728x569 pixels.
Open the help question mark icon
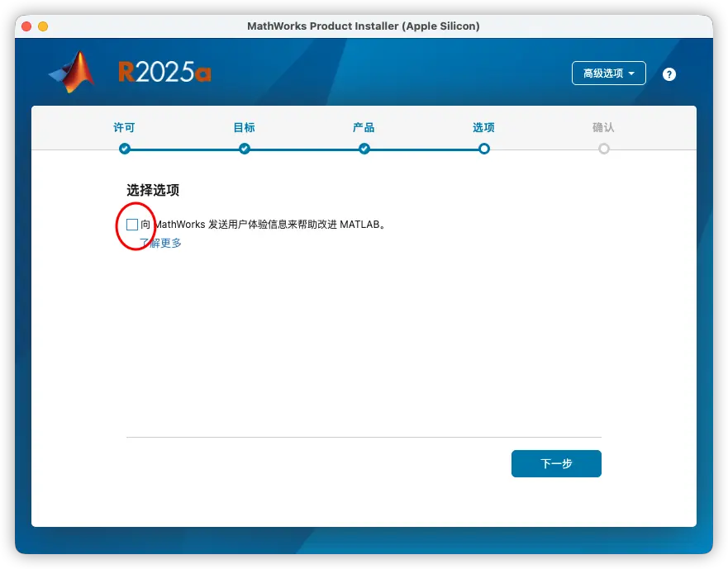669,73
